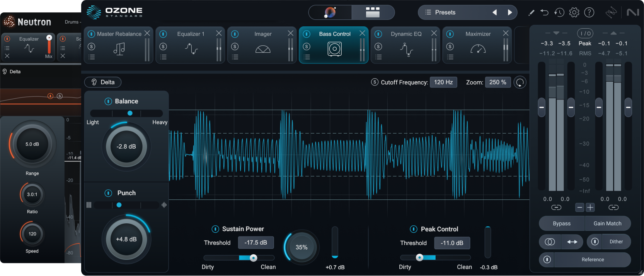Screen dimensions: 644x276
Task: Load the next preset
Action: click(510, 12)
